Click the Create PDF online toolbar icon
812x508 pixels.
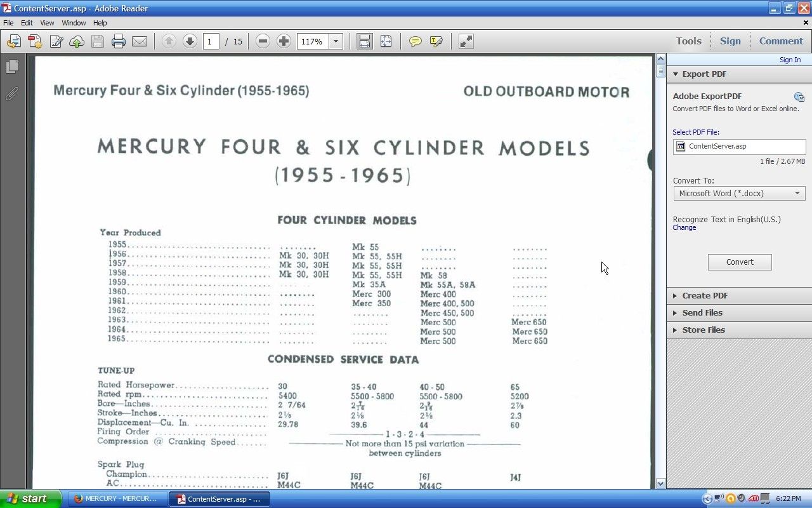[x=13, y=41]
